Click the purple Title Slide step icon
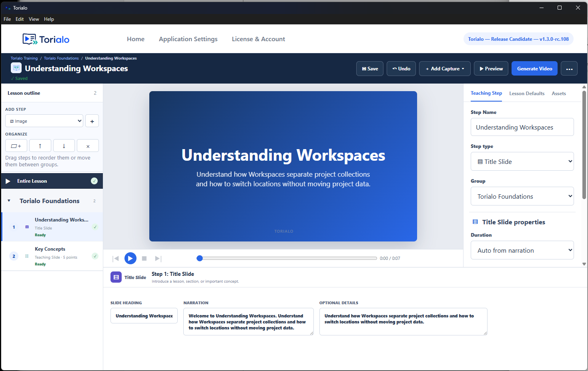588x371 pixels. click(x=116, y=277)
